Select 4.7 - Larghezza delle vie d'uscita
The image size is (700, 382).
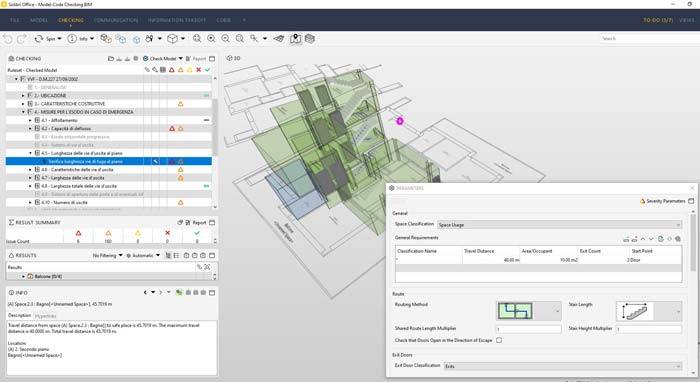(108, 178)
